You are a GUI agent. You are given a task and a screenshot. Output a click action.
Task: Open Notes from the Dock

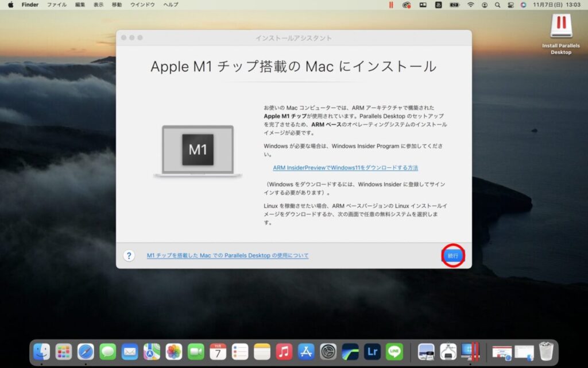[x=262, y=352]
